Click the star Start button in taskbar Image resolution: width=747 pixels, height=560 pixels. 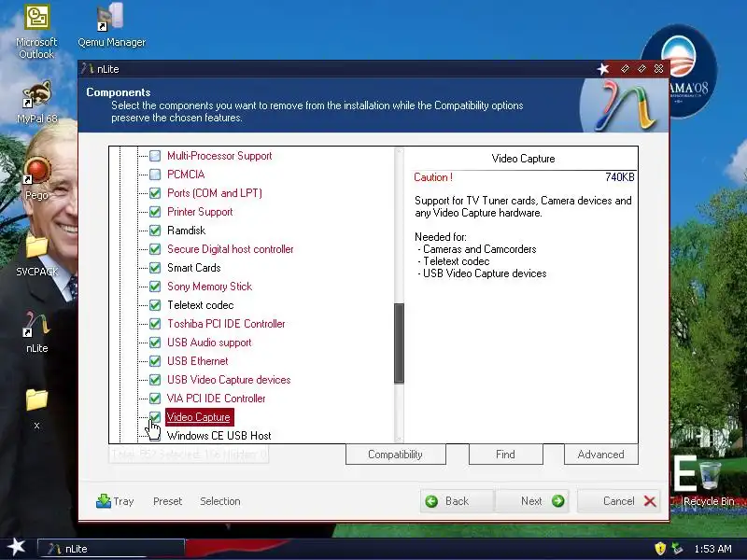coord(16,547)
